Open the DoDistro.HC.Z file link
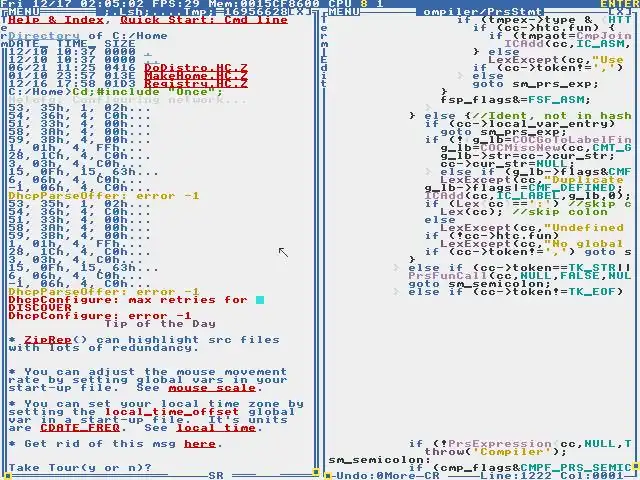This screenshot has width=640, height=480. pyautogui.click(x=196, y=68)
